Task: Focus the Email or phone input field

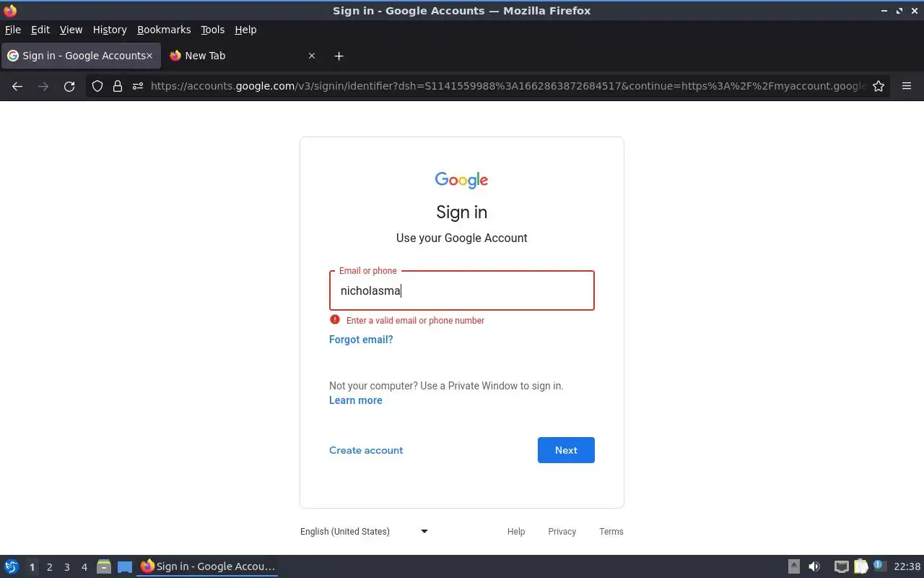Action: tap(462, 290)
